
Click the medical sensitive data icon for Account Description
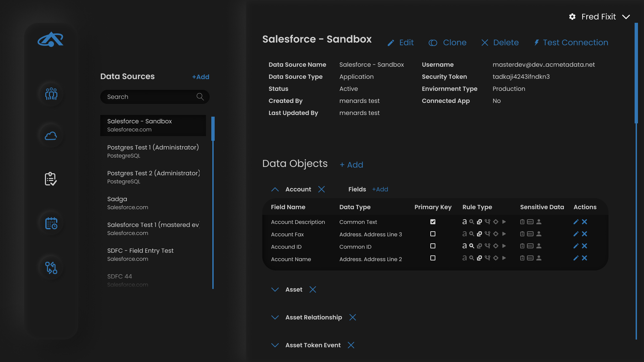pos(522,222)
